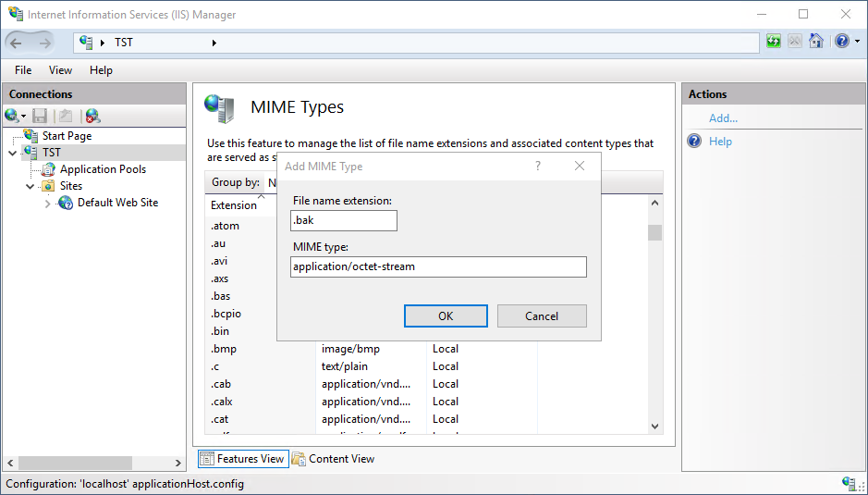Select the .au extension row

click(218, 243)
